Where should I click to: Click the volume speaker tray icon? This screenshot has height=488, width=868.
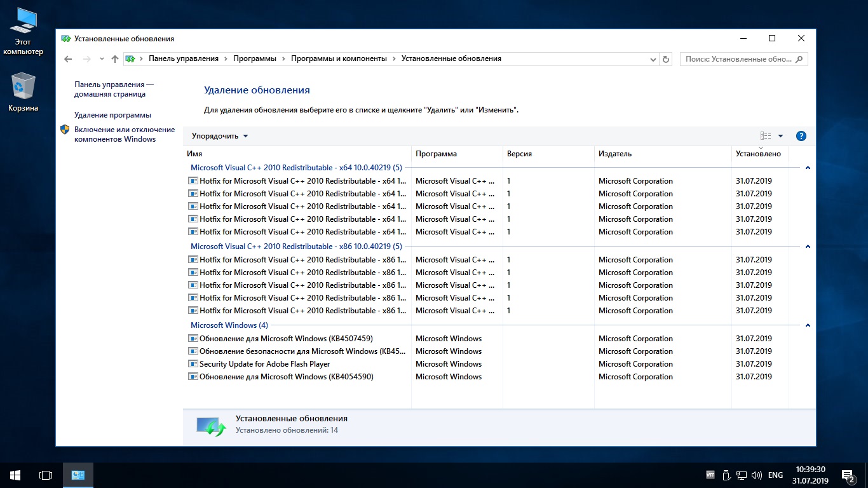pos(756,475)
